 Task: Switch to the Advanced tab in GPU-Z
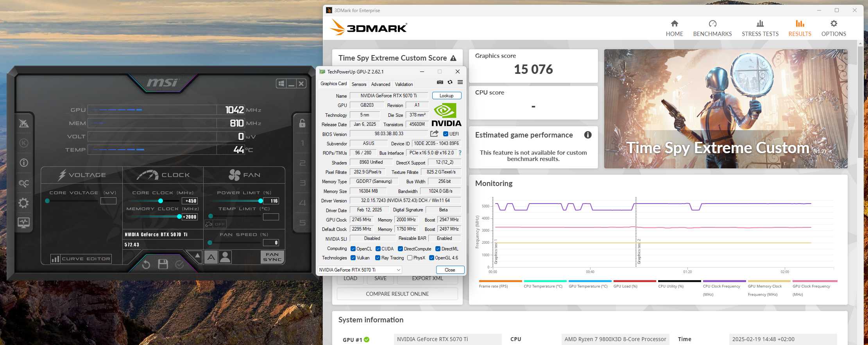(381, 84)
